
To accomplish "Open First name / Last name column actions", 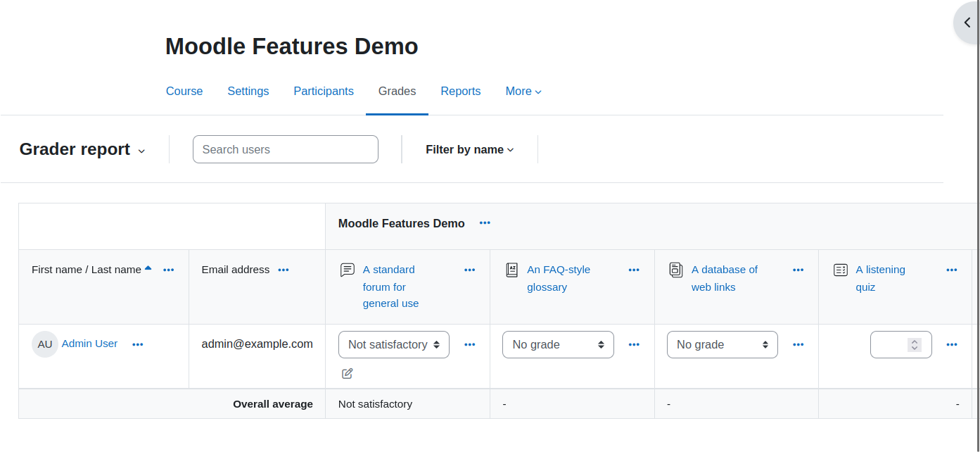I will [x=169, y=270].
